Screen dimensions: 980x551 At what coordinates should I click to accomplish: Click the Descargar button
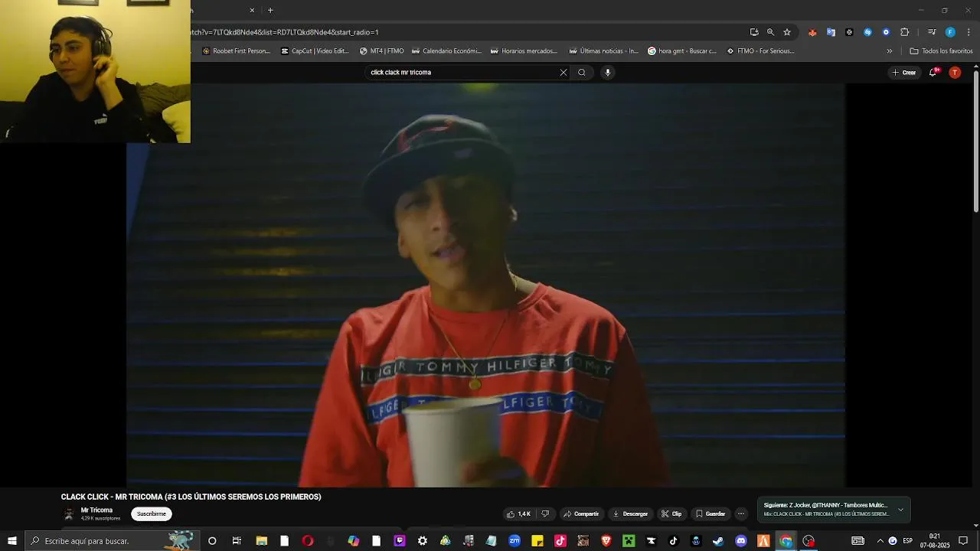tap(631, 514)
